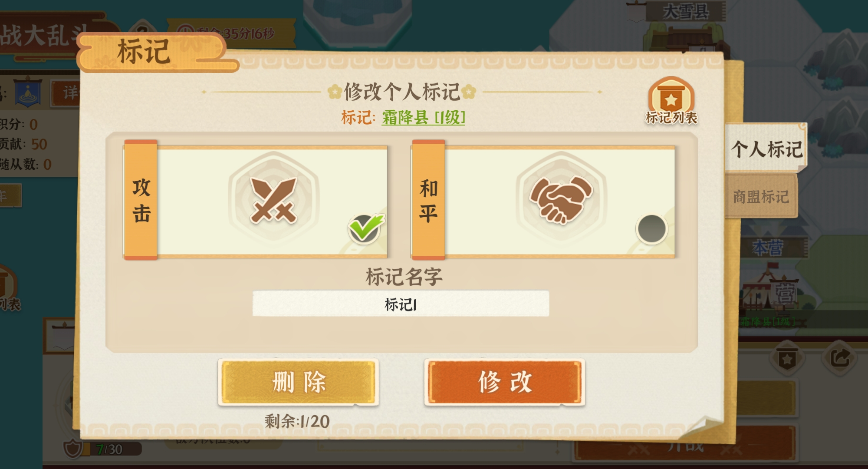Screen dimensions: 868x469
Task: Tap the 大雪县 county label on map
Action: point(685,12)
